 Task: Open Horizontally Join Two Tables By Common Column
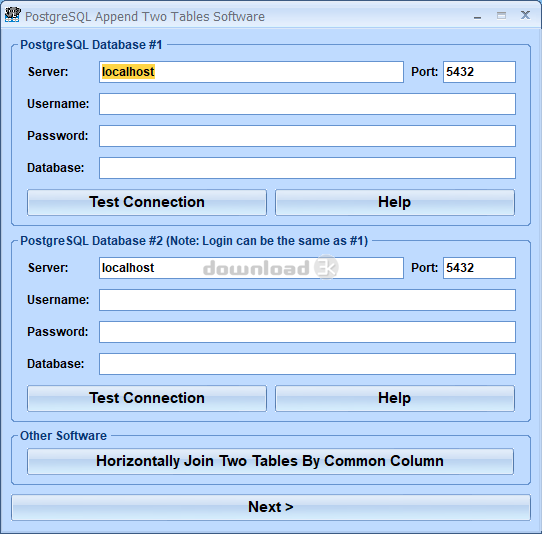[270, 461]
